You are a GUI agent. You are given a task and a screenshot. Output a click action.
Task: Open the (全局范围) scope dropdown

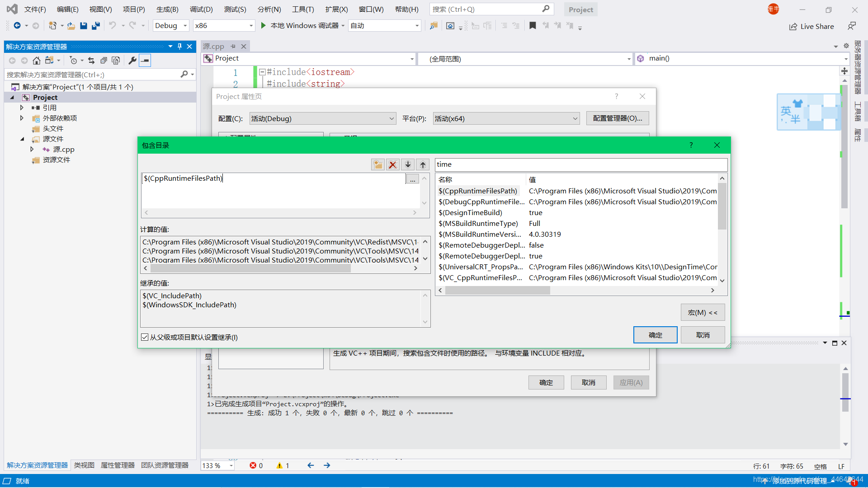525,59
